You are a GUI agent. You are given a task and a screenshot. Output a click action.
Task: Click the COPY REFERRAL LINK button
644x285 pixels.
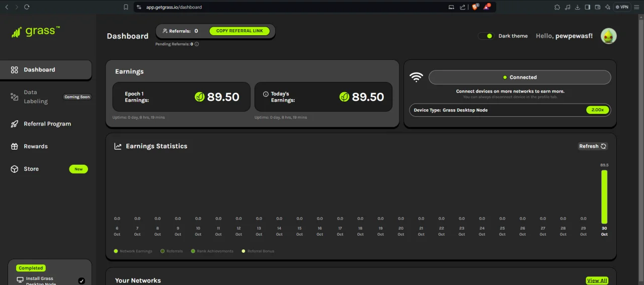click(239, 31)
